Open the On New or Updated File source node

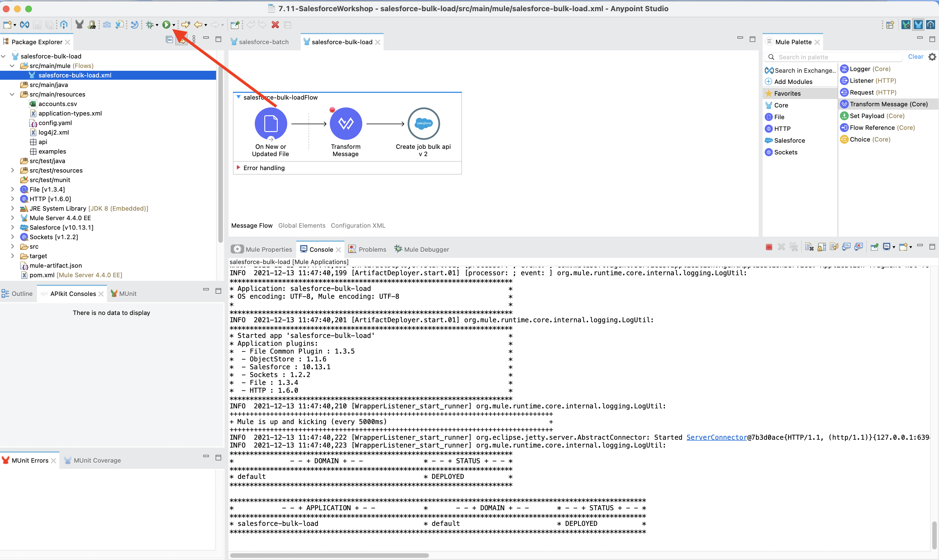pos(270,123)
